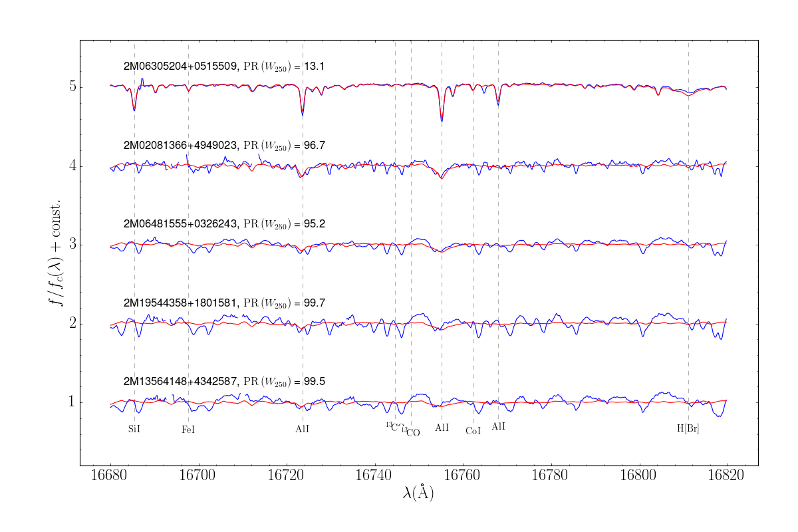Click the x-axis tick 16720

pos(287,475)
